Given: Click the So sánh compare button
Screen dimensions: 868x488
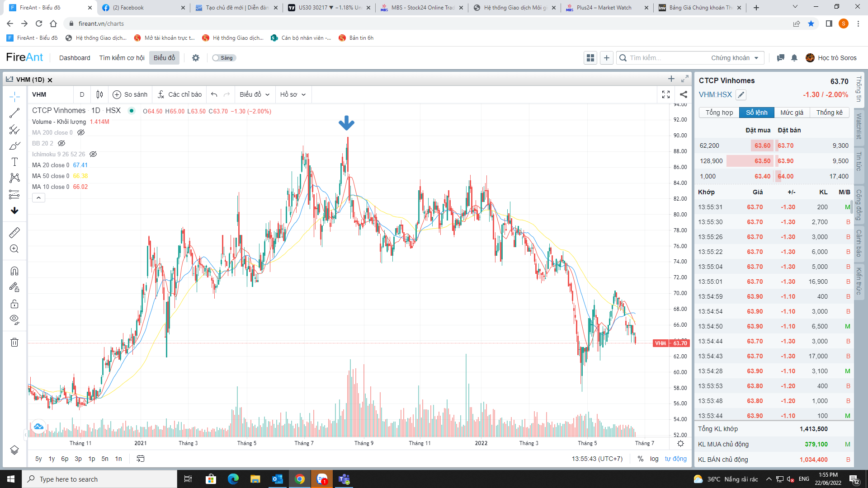Looking at the screenshot, I should click(x=130, y=94).
